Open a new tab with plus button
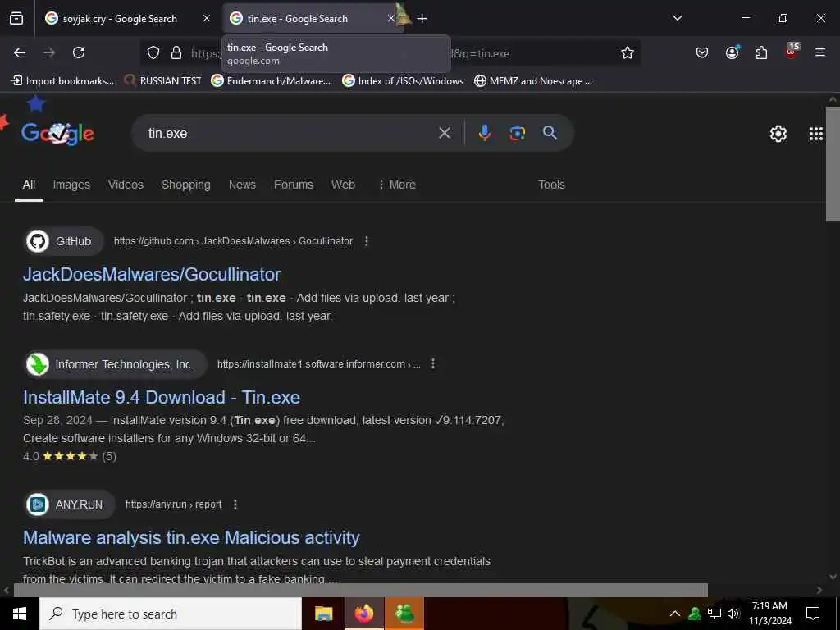Image resolution: width=840 pixels, height=630 pixels. (x=422, y=19)
